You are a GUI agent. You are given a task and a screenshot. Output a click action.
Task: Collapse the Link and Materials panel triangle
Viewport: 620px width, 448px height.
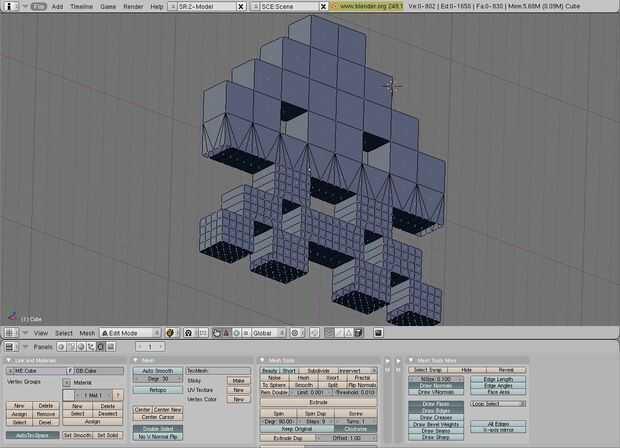click(8, 360)
